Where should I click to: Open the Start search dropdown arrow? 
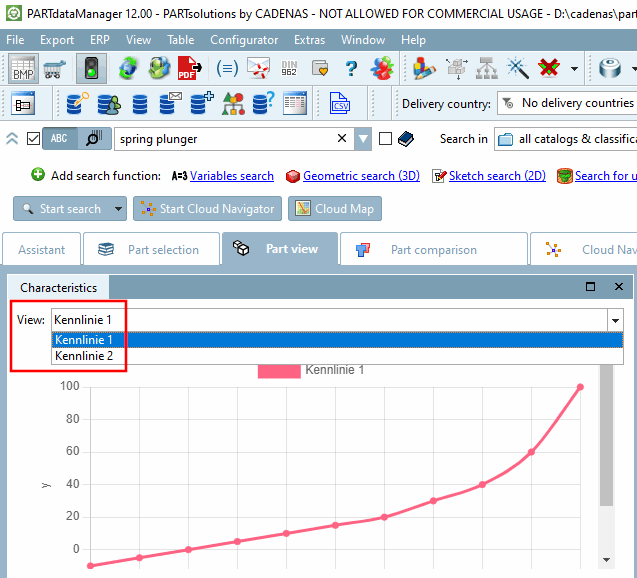pyautogui.click(x=118, y=209)
